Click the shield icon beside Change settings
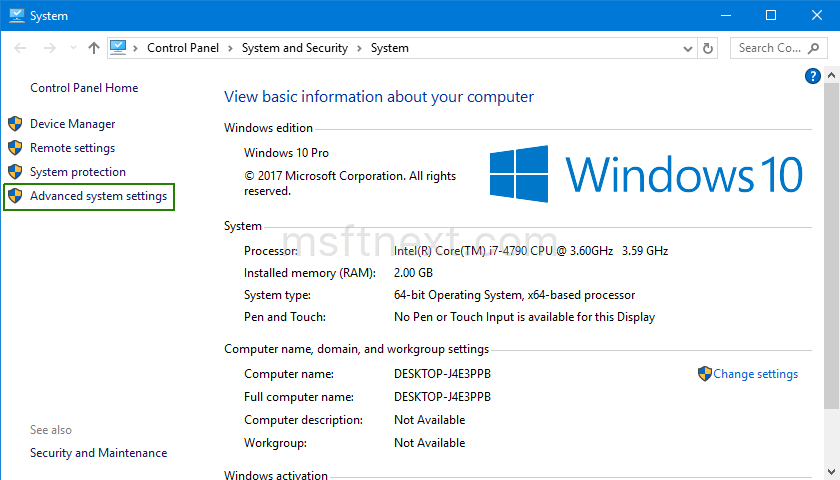840x480 pixels. pos(704,373)
